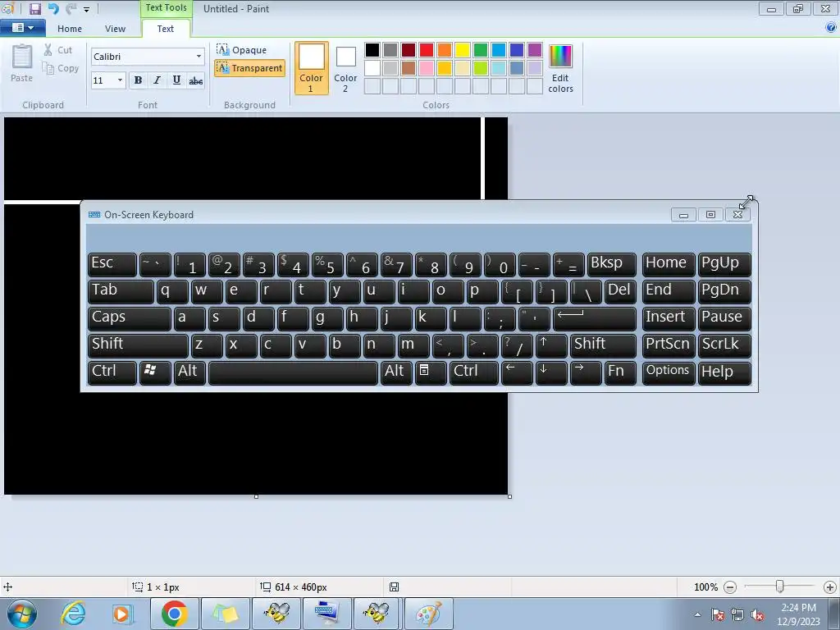Toggle Strikethrough formatting
The height and width of the screenshot is (630, 840).
(x=195, y=80)
